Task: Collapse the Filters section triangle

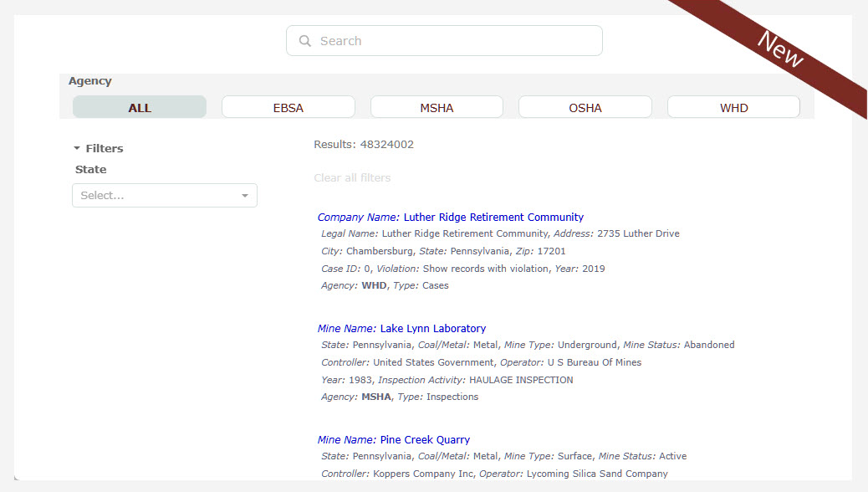Action: tap(77, 148)
